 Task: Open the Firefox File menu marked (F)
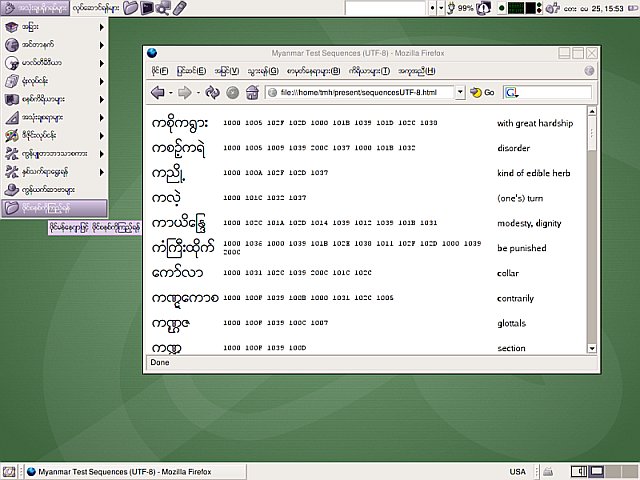click(160, 71)
